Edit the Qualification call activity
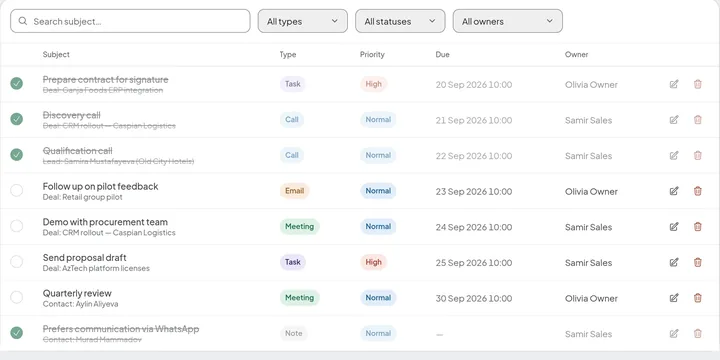Image resolution: width=720 pixels, height=360 pixels. [x=674, y=155]
